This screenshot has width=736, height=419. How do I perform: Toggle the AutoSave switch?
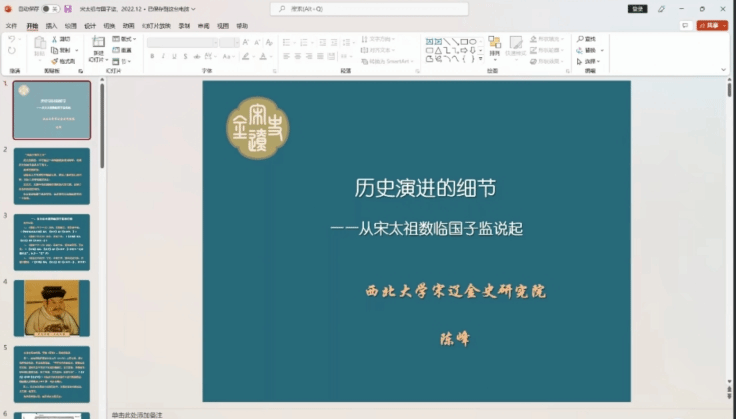tap(47, 9)
